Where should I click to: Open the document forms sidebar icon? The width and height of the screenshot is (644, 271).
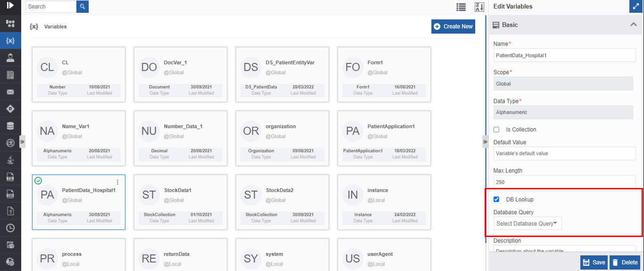[10, 75]
